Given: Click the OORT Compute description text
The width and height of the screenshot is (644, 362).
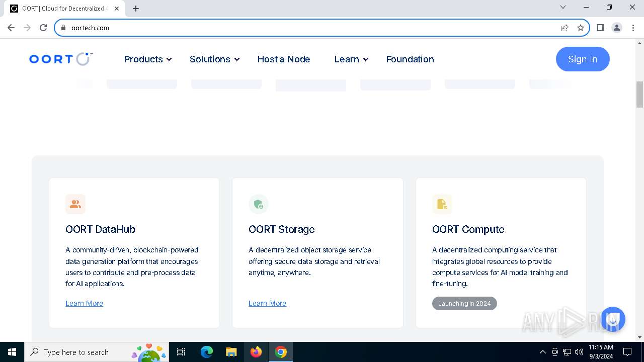Looking at the screenshot, I should [500, 266].
